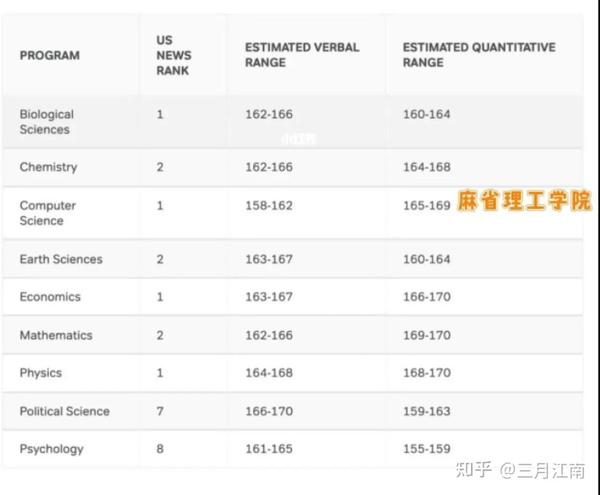Click the Computer Science program cell

tap(47, 213)
